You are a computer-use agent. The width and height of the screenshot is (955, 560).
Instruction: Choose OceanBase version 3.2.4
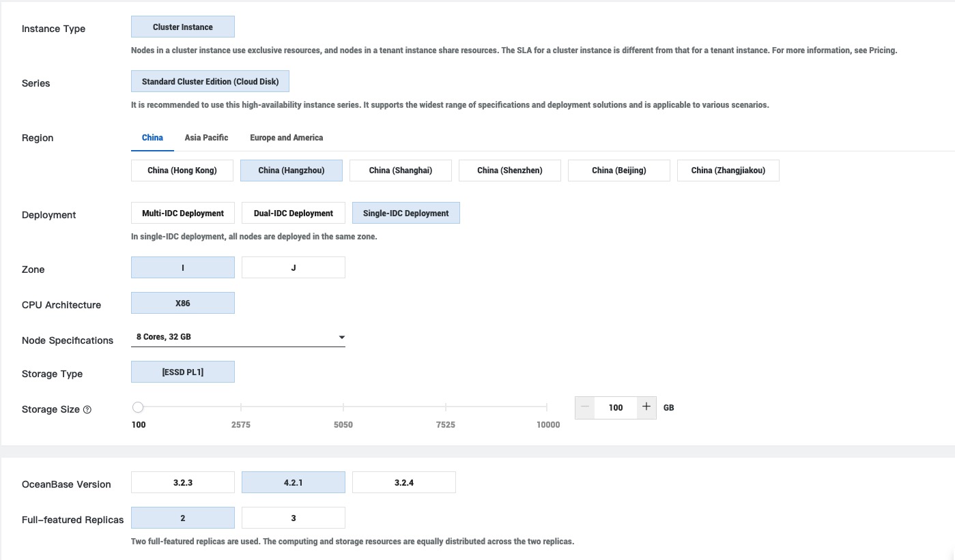(x=403, y=483)
